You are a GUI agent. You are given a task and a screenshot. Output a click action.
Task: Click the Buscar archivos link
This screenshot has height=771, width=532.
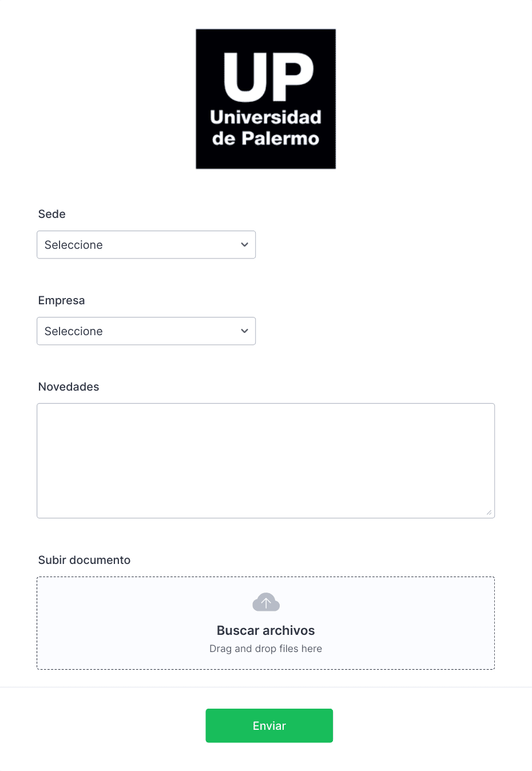point(266,630)
